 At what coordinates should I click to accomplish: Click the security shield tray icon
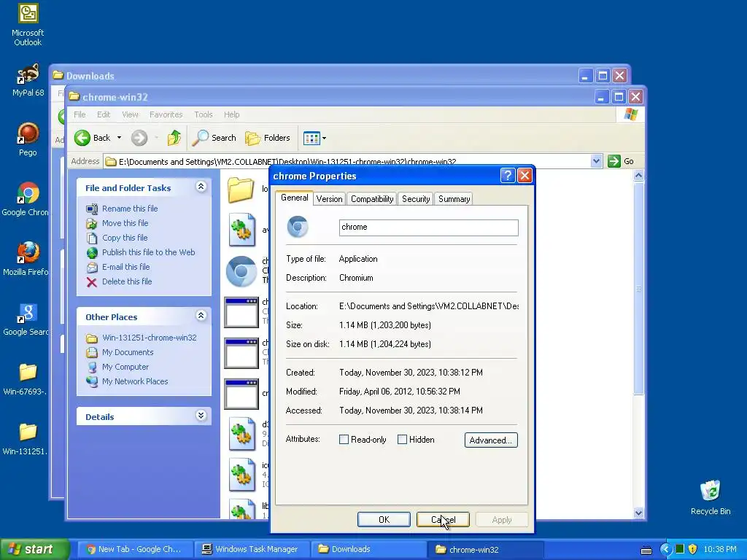coord(692,549)
